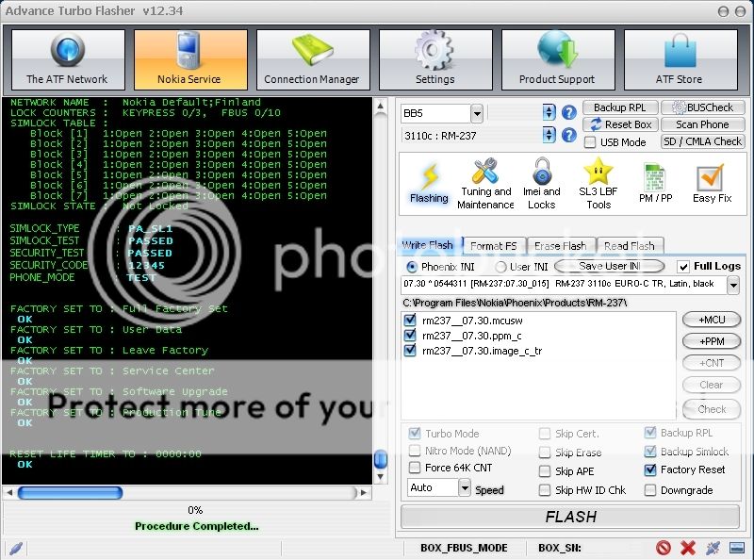Screen dimensions: 754x560
Task: Click help icon beside 3110c model selector
Action: 569,135
